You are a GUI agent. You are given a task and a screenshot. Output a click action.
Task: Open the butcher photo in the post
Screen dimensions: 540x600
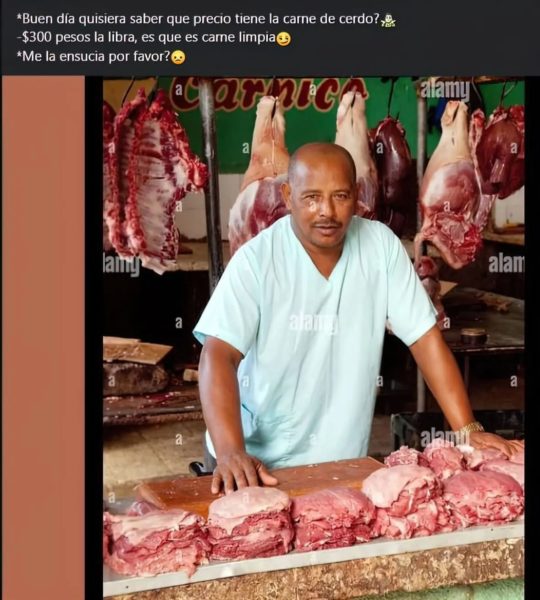313,338
